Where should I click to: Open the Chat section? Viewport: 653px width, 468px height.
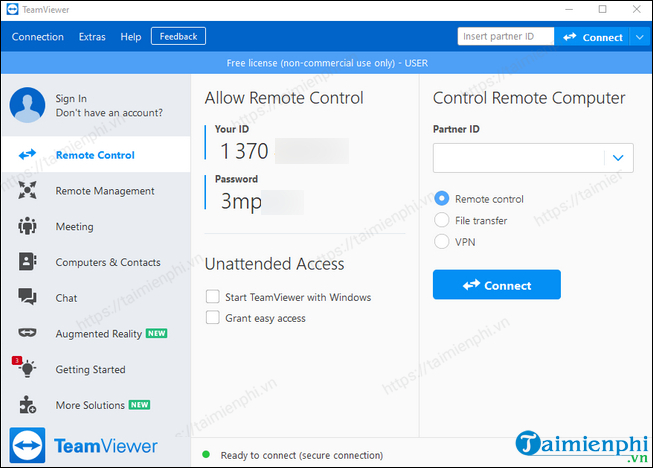pyautogui.click(x=96, y=298)
